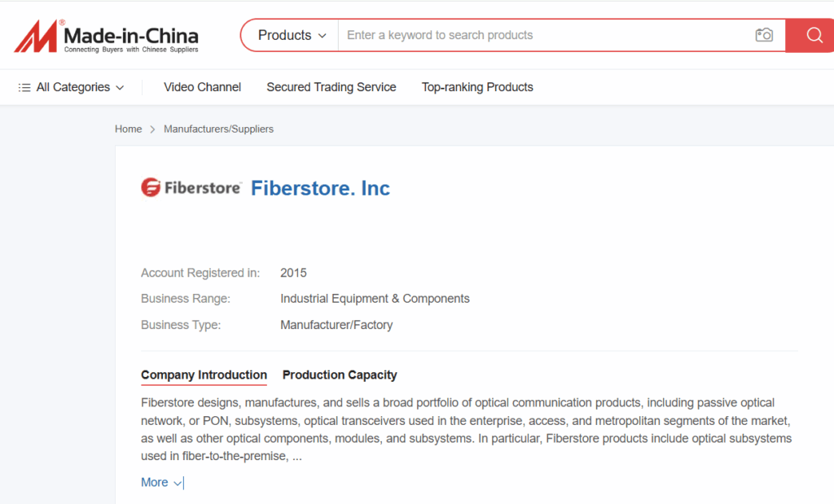This screenshot has width=834, height=504.
Task: Open the Fiberstore. Inc company title link
Action: [320, 188]
